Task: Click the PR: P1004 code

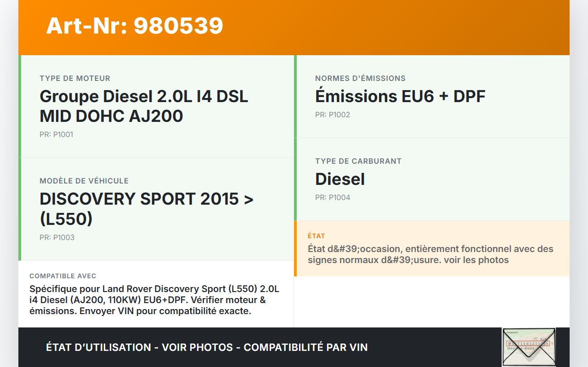Action: point(333,198)
